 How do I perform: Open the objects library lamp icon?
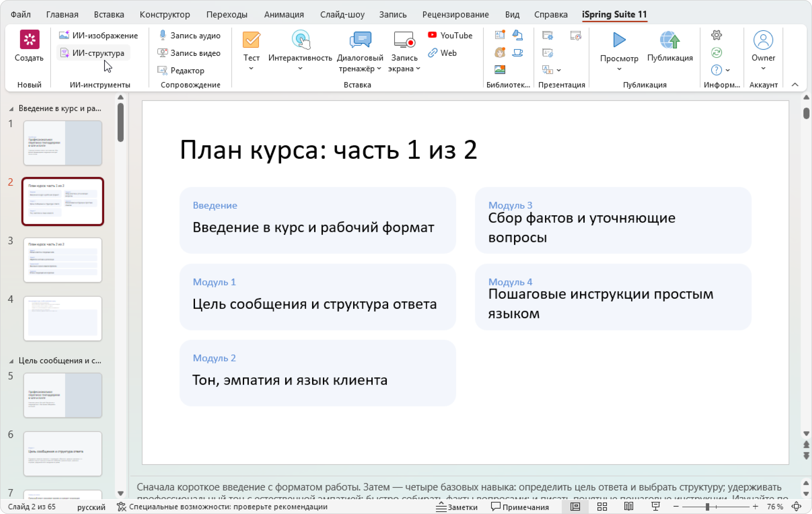pyautogui.click(x=518, y=35)
